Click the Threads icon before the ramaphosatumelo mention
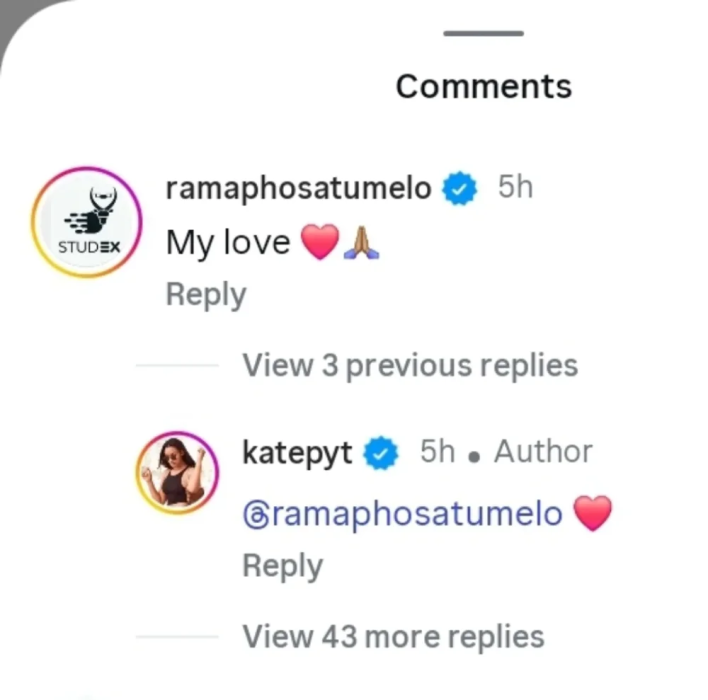 256,514
